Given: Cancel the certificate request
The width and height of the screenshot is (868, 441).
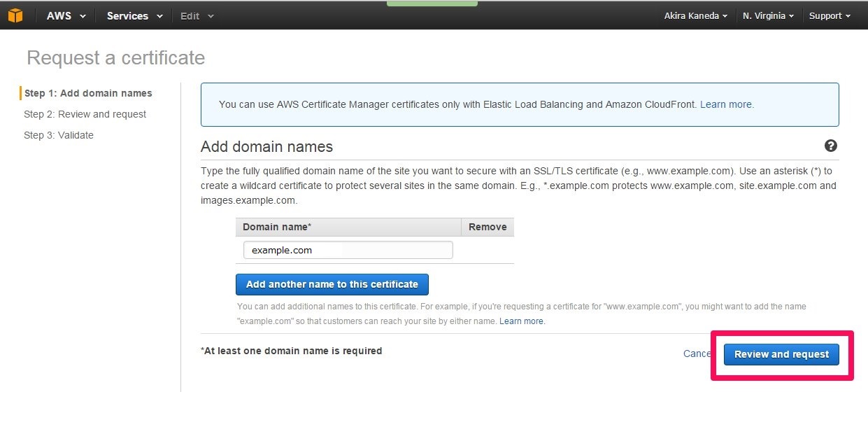Looking at the screenshot, I should pos(697,353).
